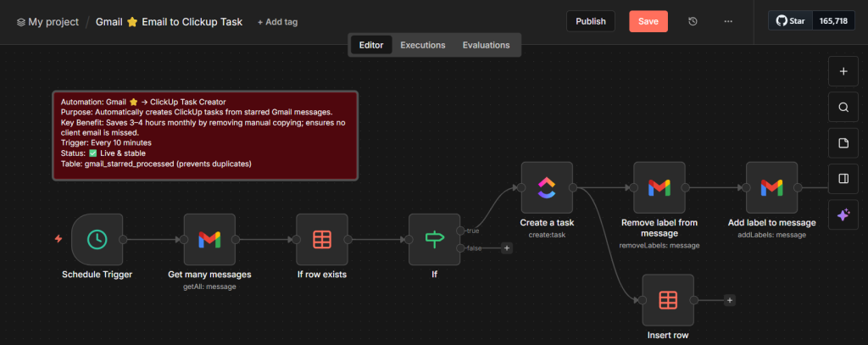Image resolution: width=868 pixels, height=345 pixels.
Task: Click the 'Create a task' node label
Action: (x=547, y=223)
